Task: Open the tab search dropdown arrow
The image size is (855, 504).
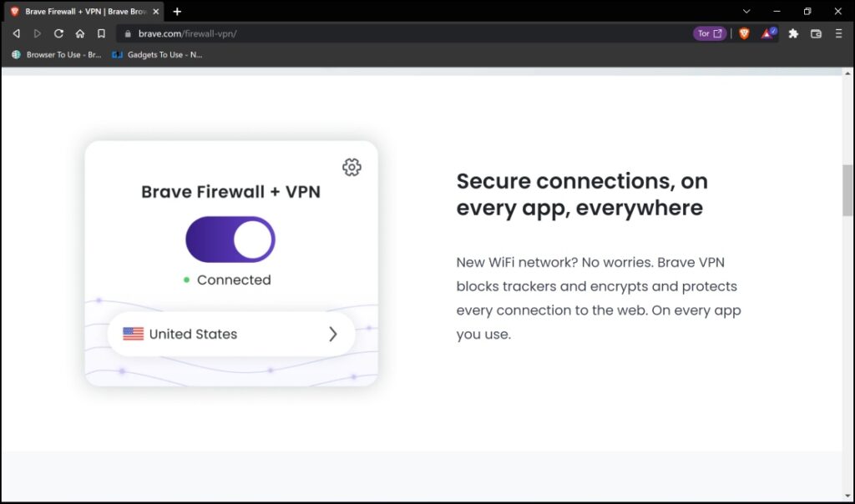Action: coord(746,12)
